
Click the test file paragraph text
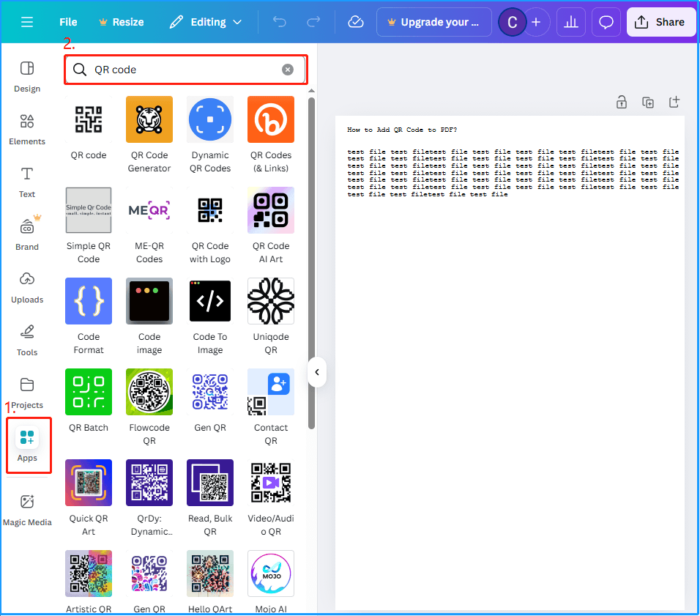coord(513,173)
